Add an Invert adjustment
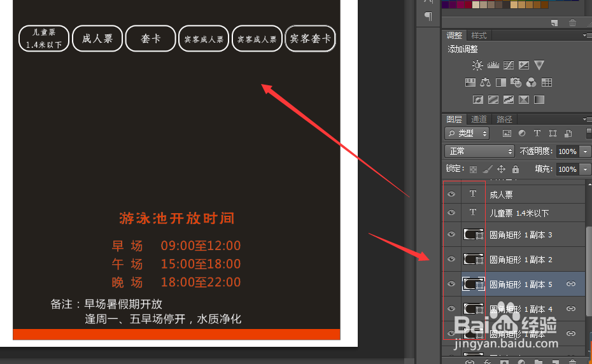 477,100
